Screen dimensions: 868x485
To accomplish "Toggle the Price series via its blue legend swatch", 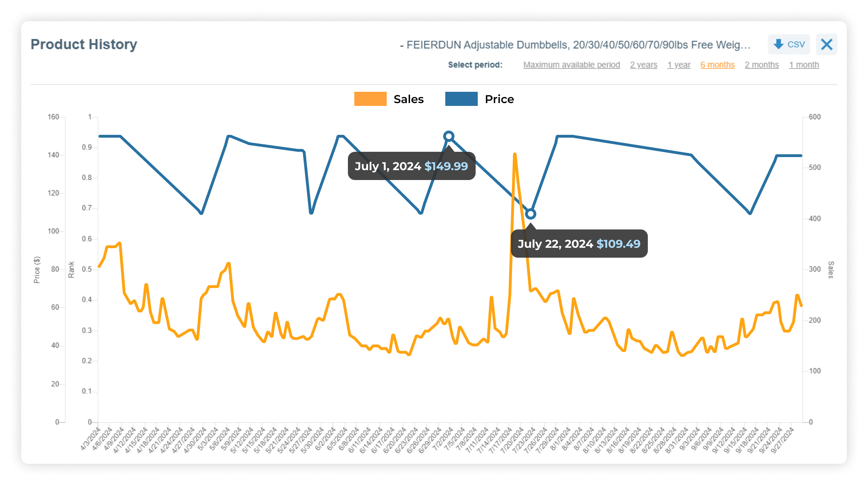I will coord(461,99).
